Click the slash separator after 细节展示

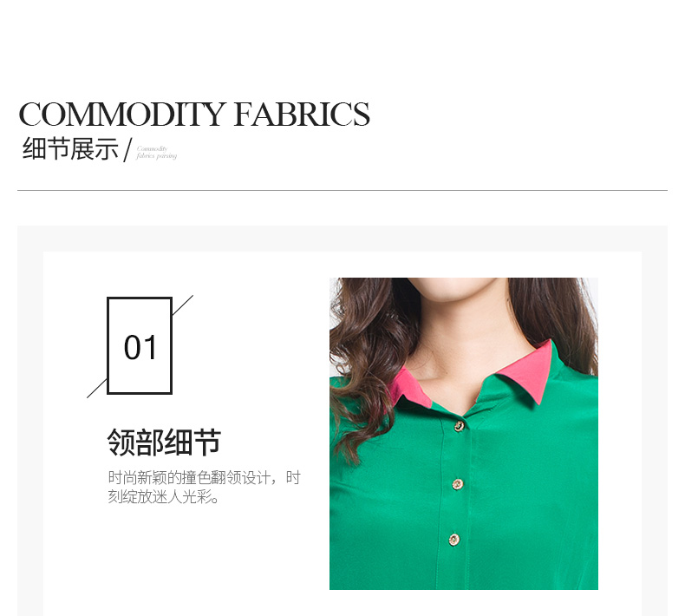point(127,150)
